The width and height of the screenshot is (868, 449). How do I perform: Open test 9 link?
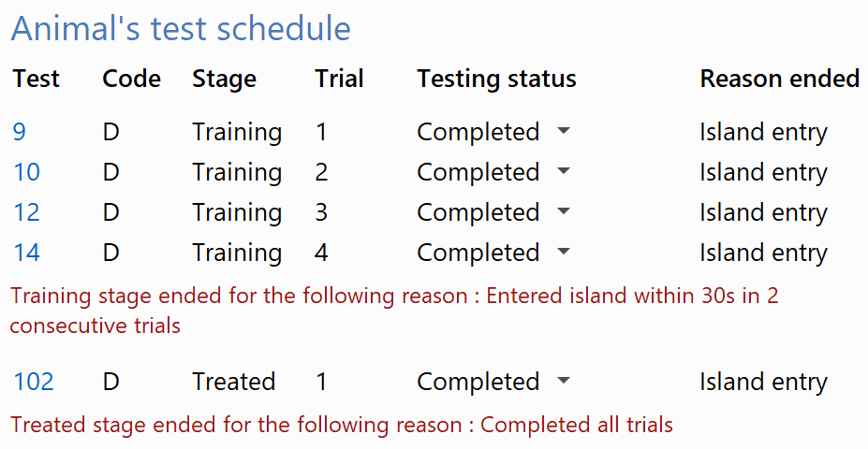pyautogui.click(x=20, y=132)
